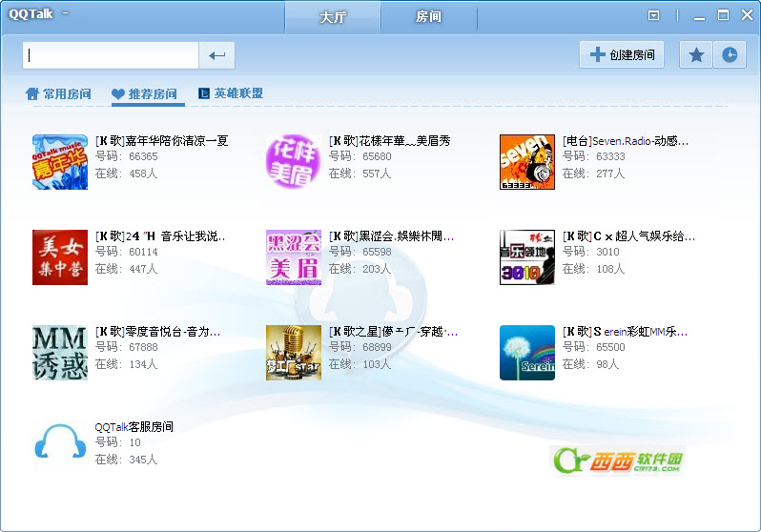This screenshot has height=532, width=761.
Task: Open room [K歌]花樣年華 美眉秀
Action: (x=390, y=141)
